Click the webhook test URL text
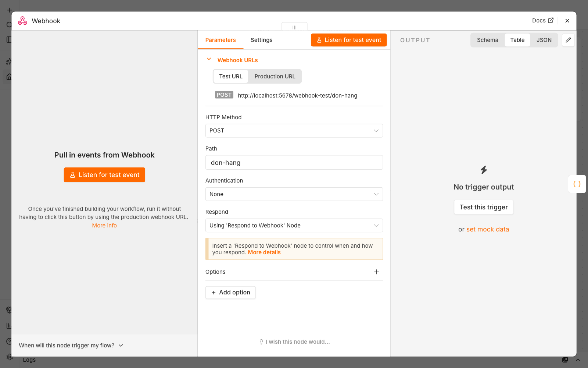This screenshot has width=588, height=368. [x=297, y=96]
